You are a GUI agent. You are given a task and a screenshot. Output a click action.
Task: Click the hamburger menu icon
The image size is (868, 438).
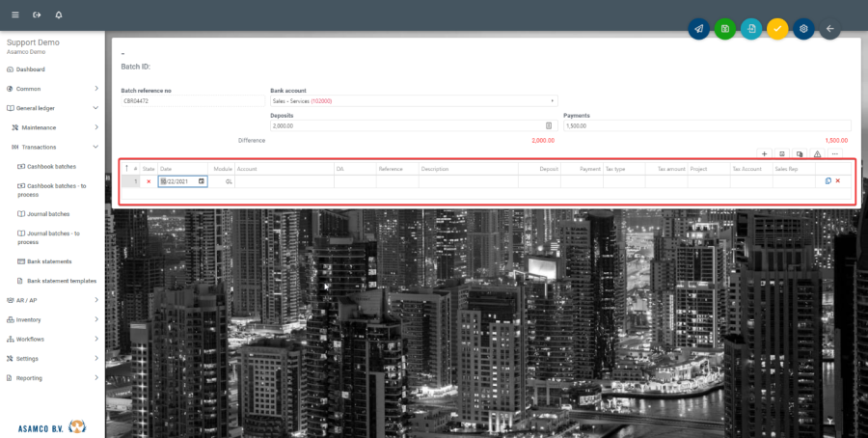click(14, 15)
